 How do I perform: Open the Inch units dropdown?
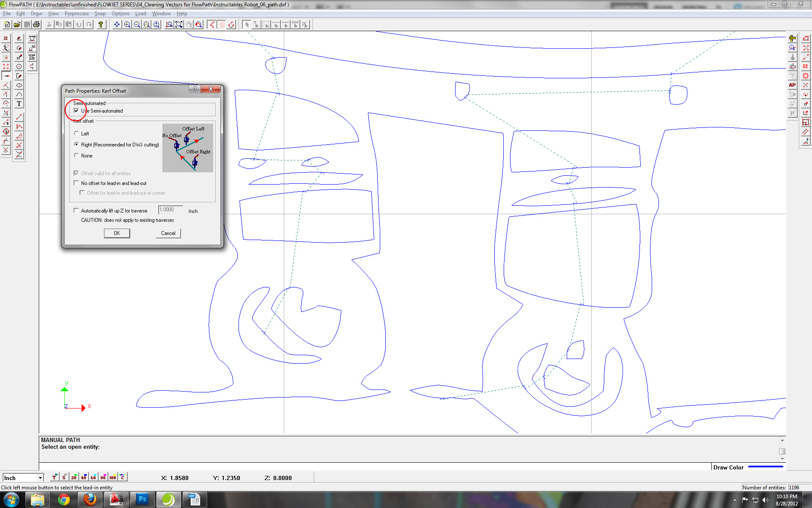coord(41,478)
